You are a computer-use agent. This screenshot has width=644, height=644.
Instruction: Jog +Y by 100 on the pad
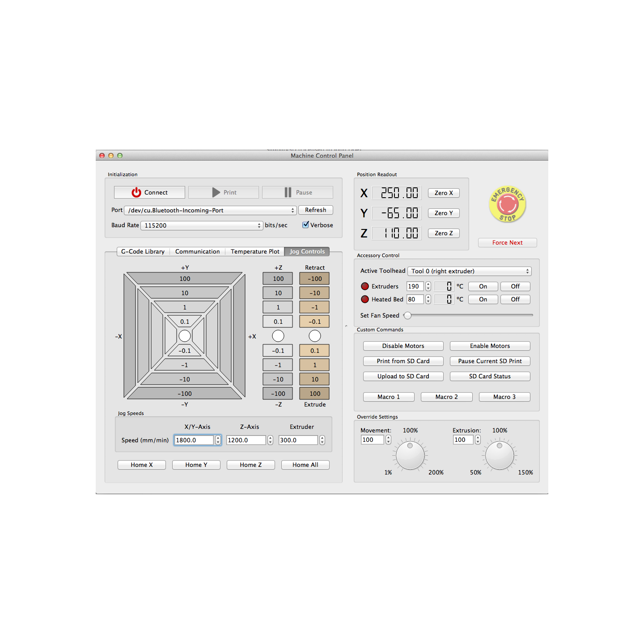click(x=185, y=279)
